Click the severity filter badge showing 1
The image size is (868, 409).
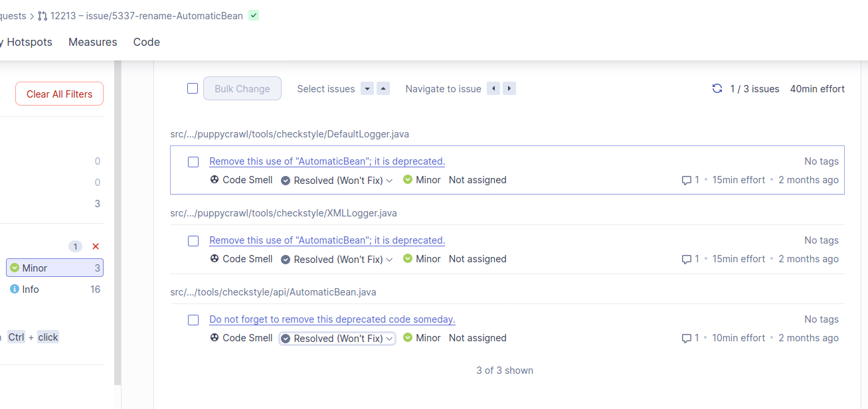click(76, 246)
